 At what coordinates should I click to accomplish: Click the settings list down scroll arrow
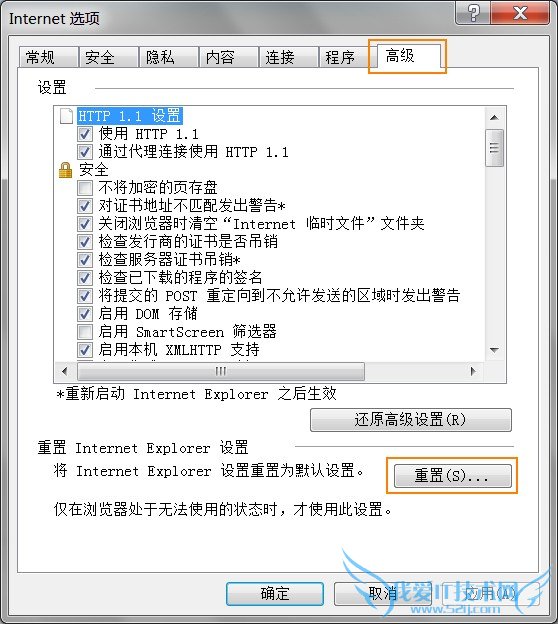coord(494,350)
